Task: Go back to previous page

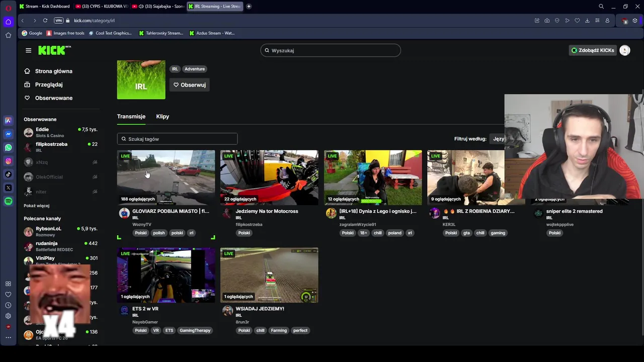Action: 22,21
